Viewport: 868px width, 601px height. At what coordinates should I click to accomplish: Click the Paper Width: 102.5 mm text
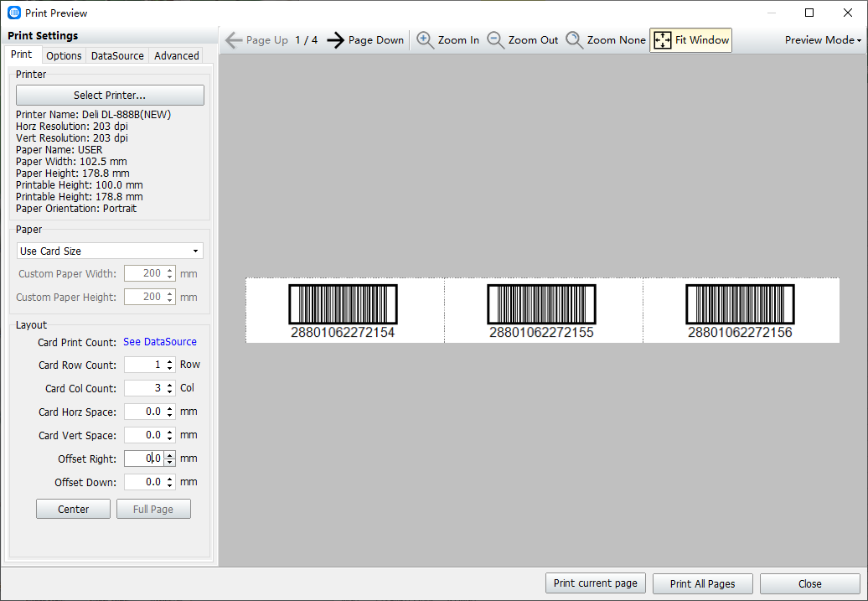[x=71, y=162]
